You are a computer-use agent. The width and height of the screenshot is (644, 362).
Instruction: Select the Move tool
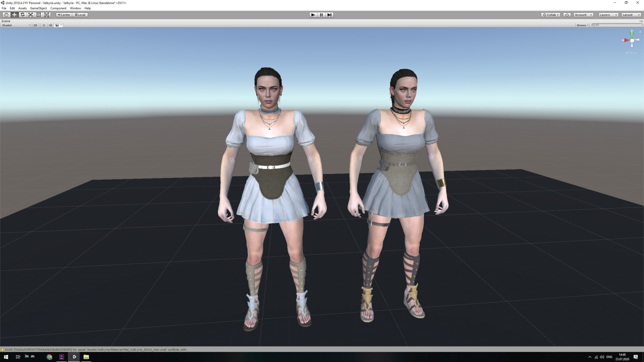pos(14,15)
